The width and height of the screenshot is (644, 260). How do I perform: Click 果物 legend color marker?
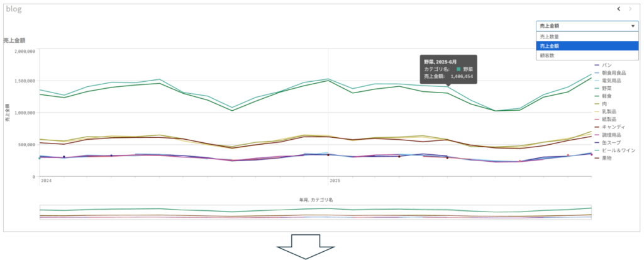(597, 158)
